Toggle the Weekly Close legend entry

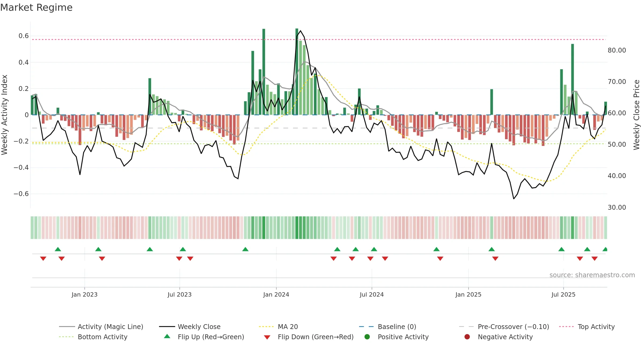190,327
